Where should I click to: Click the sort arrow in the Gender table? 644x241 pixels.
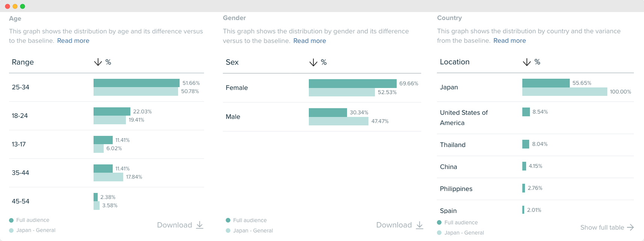[x=313, y=63]
